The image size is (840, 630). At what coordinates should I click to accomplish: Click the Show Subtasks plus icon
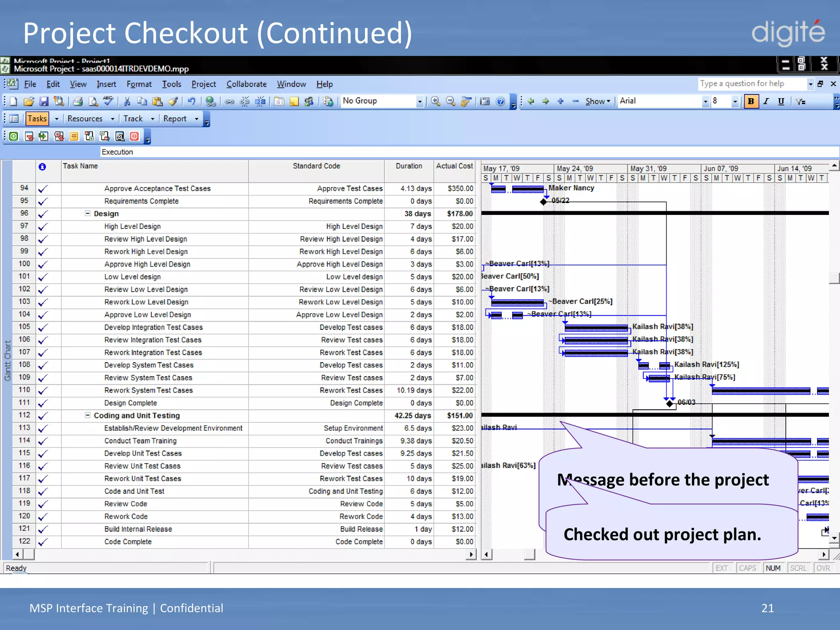click(561, 101)
